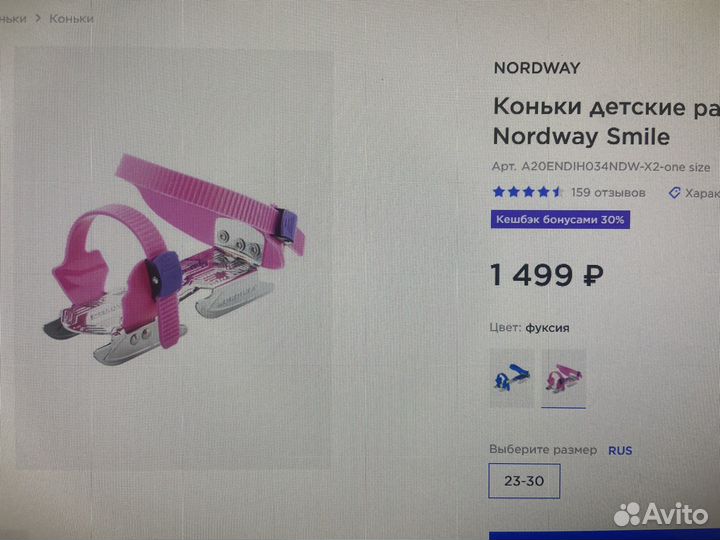Image resolution: width=720 pixels, height=540 pixels.
Task: Click the star rating icons
Action: point(527,192)
